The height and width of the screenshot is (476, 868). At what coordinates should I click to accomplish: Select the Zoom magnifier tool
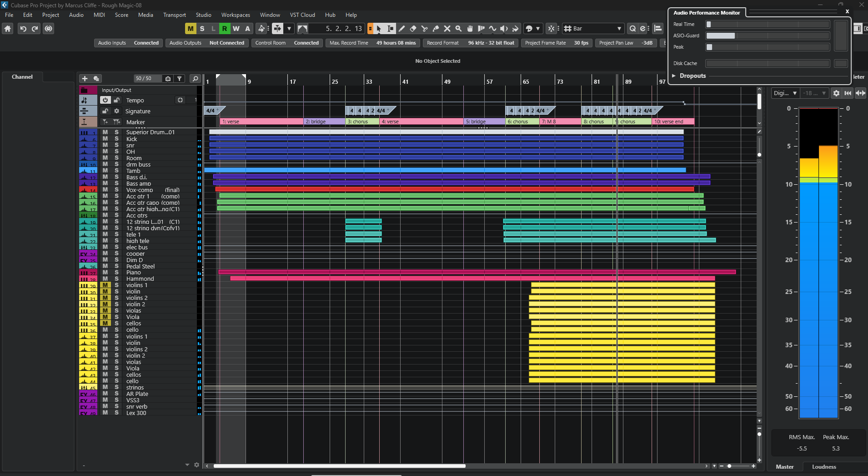[458, 29]
